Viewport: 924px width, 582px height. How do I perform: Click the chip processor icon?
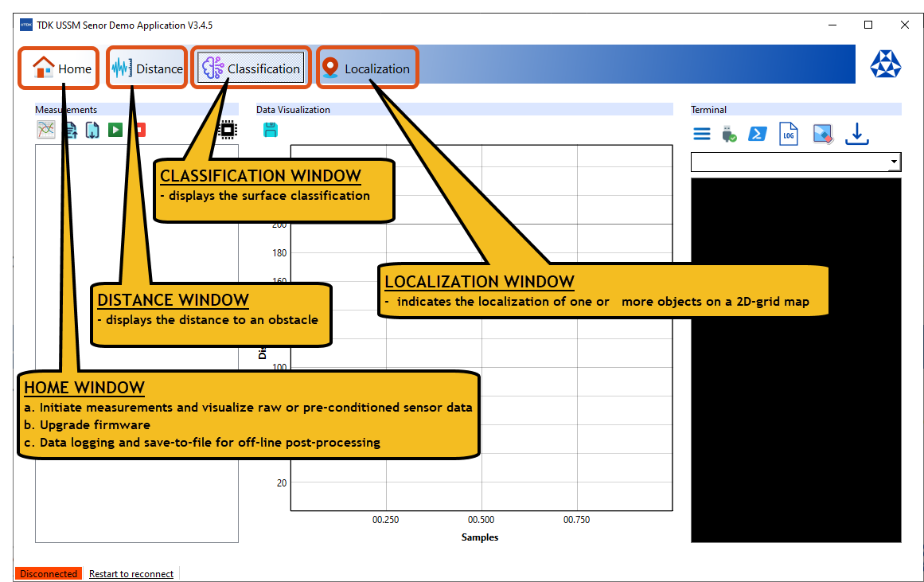[x=228, y=130]
